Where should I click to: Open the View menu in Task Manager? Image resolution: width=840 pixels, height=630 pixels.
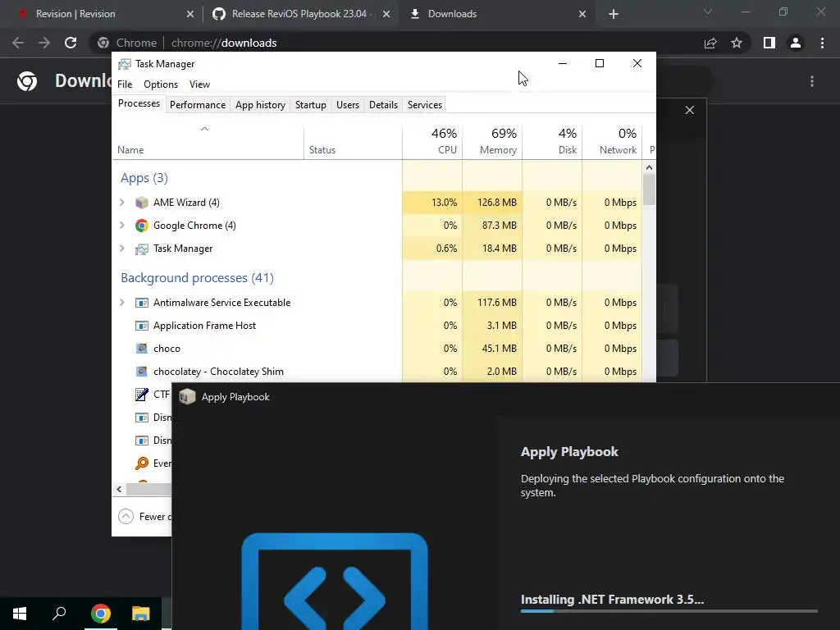coord(200,84)
